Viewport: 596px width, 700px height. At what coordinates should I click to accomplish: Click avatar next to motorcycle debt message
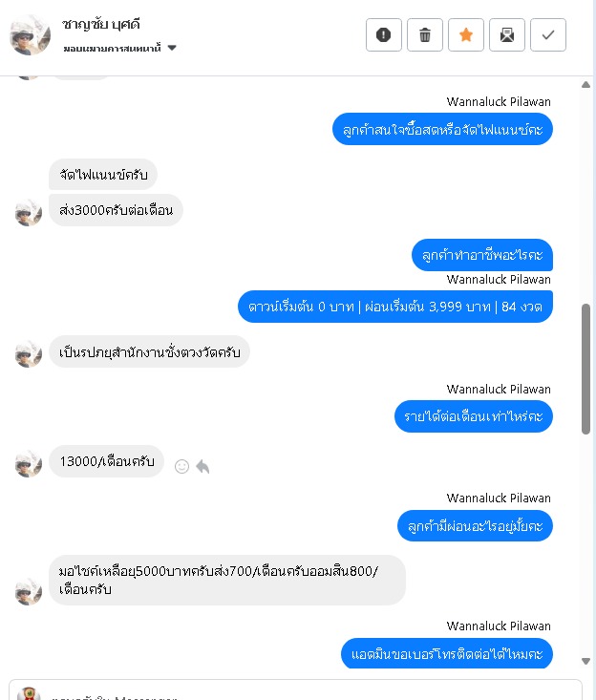point(29,591)
